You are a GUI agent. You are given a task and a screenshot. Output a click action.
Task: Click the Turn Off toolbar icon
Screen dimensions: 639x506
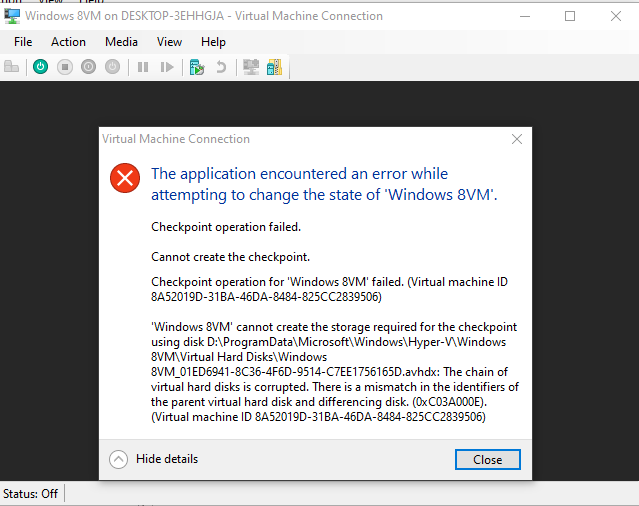pyautogui.click(x=65, y=67)
